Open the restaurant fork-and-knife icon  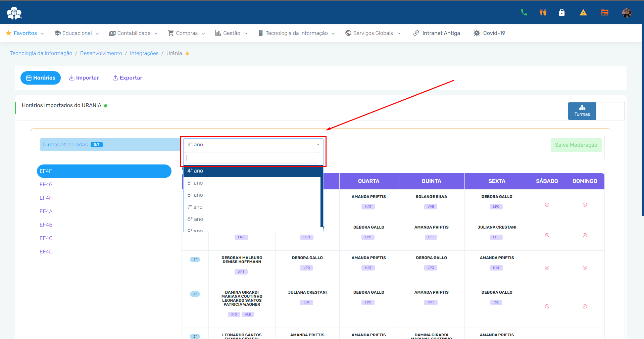pyautogui.click(x=543, y=13)
